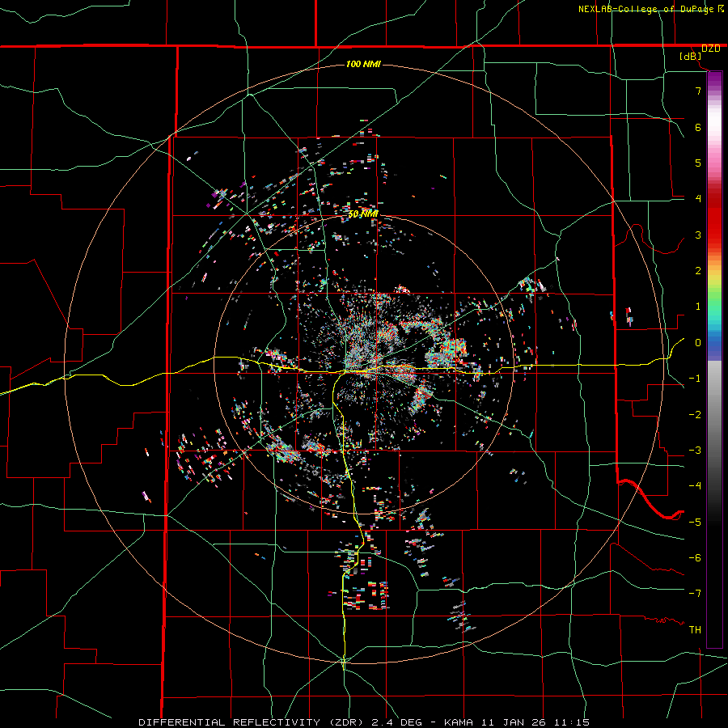Click the scale value 1

pyautogui.click(x=698, y=307)
